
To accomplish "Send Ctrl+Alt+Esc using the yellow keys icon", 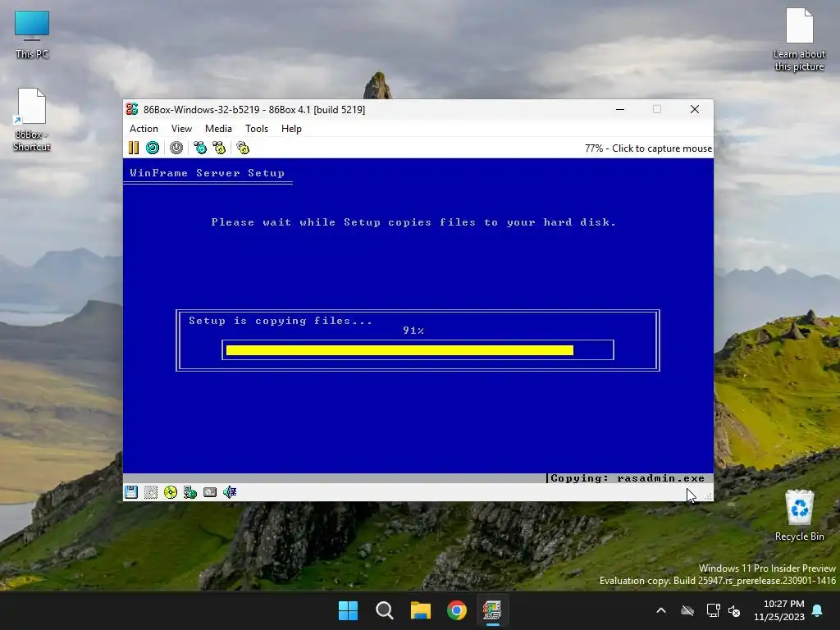I will coord(219,148).
